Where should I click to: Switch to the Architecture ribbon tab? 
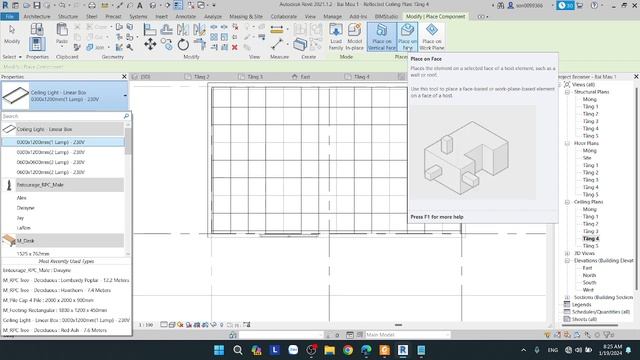pyautogui.click(x=37, y=16)
